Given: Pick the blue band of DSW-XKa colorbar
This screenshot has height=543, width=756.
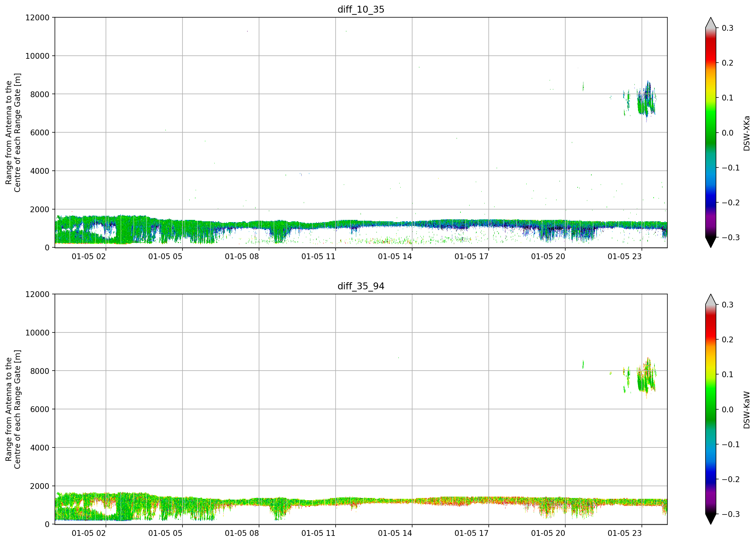Looking at the screenshot, I should (x=711, y=194).
